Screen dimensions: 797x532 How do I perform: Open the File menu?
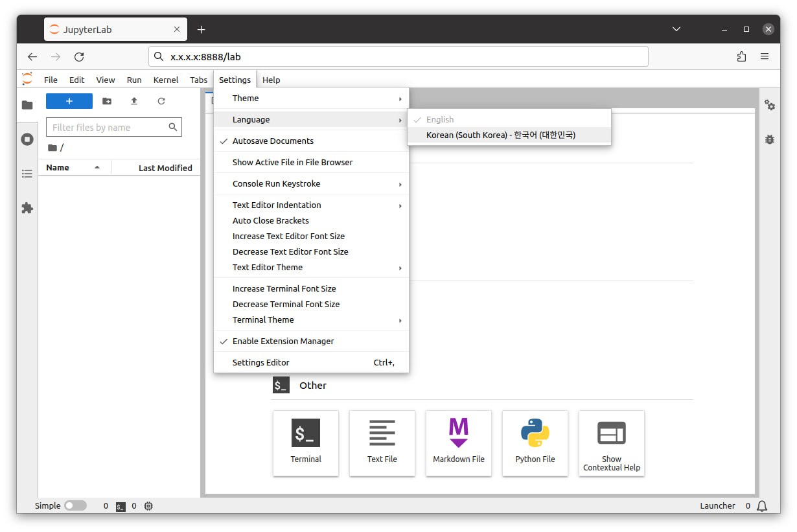point(51,80)
